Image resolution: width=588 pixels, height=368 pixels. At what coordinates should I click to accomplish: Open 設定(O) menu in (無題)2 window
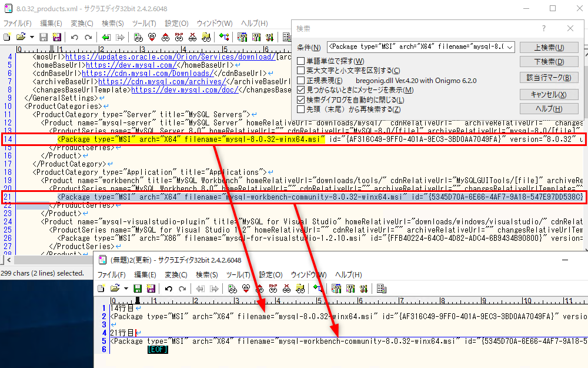(x=270, y=275)
